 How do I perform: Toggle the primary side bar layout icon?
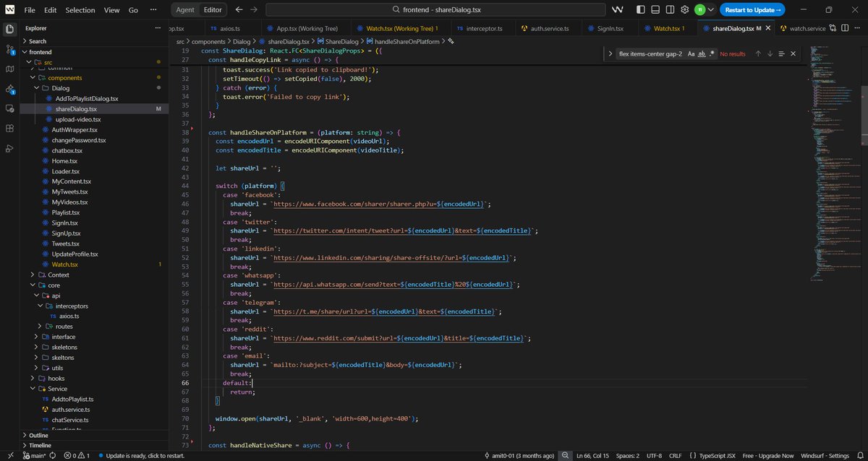(x=642, y=10)
